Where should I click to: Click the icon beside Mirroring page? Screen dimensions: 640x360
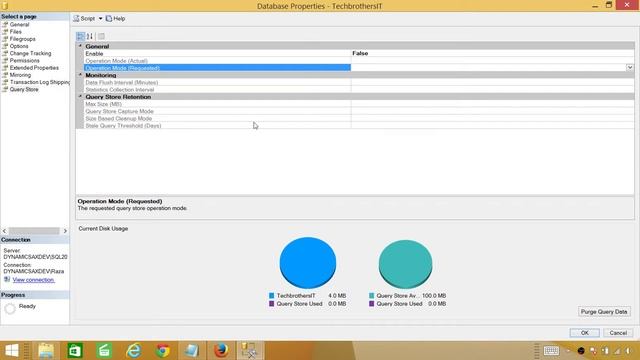pos(5,75)
